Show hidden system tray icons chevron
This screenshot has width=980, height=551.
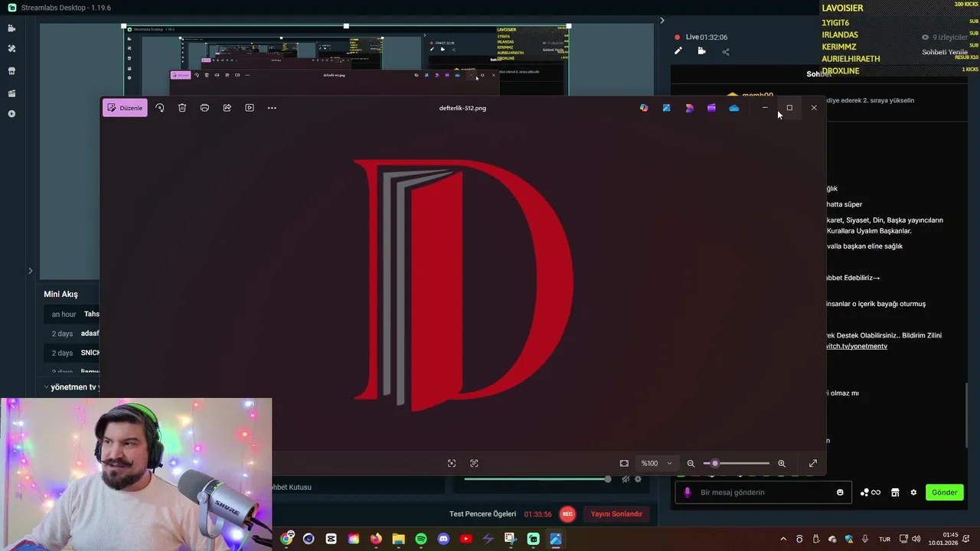point(783,539)
